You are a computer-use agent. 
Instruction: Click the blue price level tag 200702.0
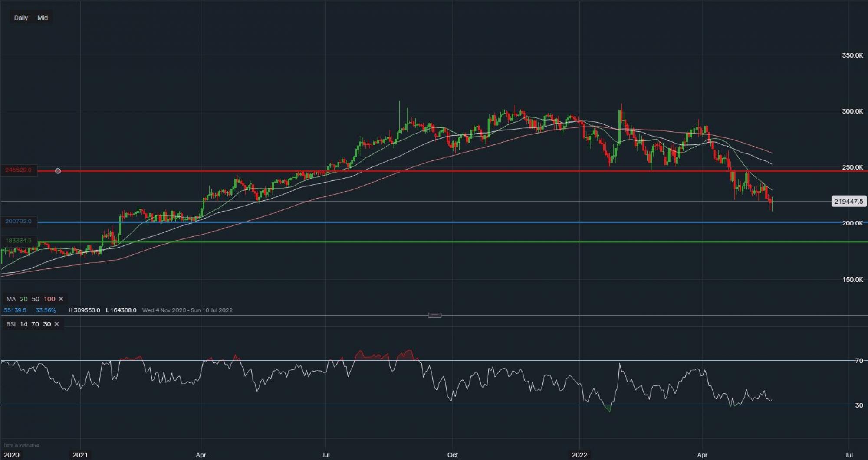coord(18,221)
